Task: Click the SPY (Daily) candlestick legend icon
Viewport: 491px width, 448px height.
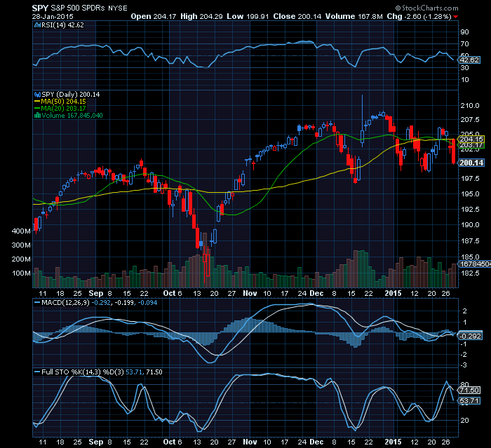Action: (37, 95)
